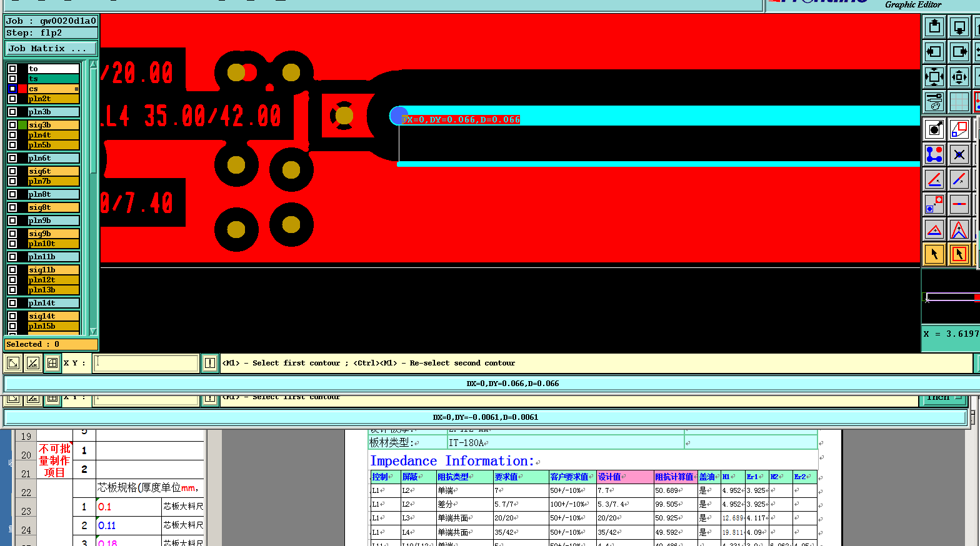The width and height of the screenshot is (980, 546).
Task: Click layer list scrollbar up arrow
Action: point(93,64)
